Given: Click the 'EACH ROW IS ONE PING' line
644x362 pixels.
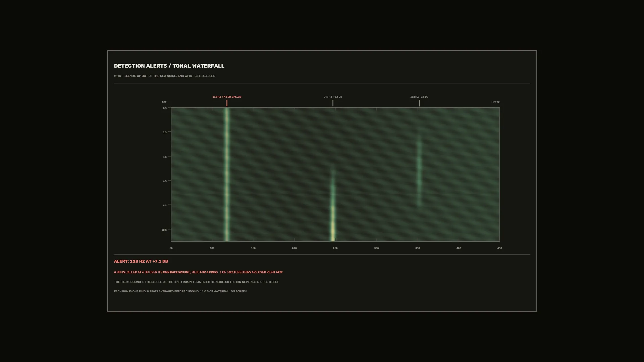Looking at the screenshot, I should [x=180, y=291].
